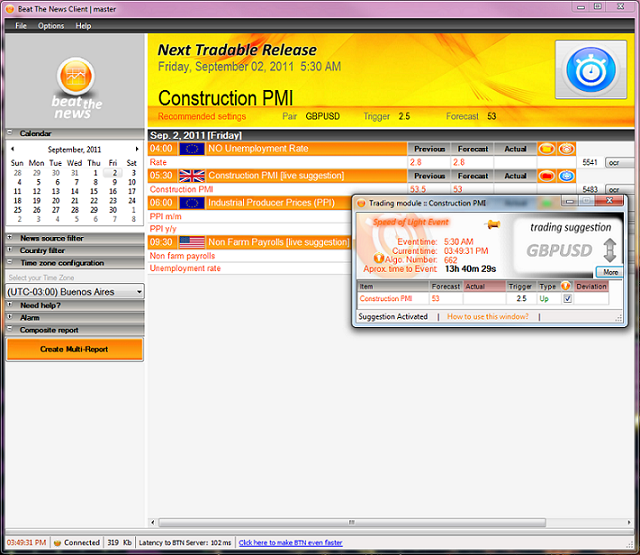Click orange icon in Trading module table header
Viewport: 640px width, 555px height.
point(565,286)
